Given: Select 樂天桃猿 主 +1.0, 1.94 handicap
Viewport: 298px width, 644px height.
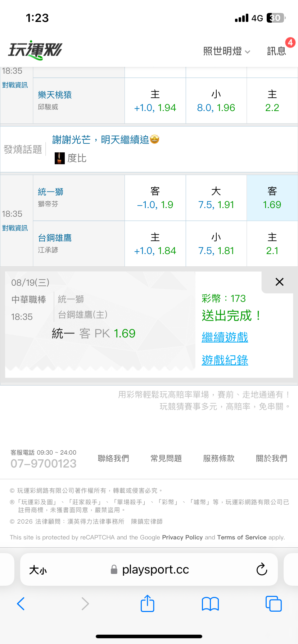Looking at the screenshot, I should point(155,101).
